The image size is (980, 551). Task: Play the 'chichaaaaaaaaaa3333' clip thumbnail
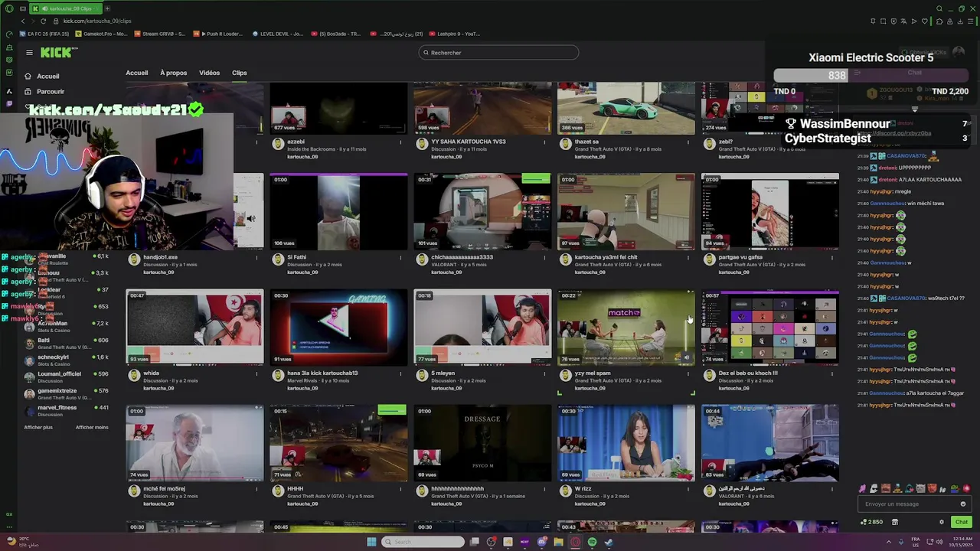[482, 211]
